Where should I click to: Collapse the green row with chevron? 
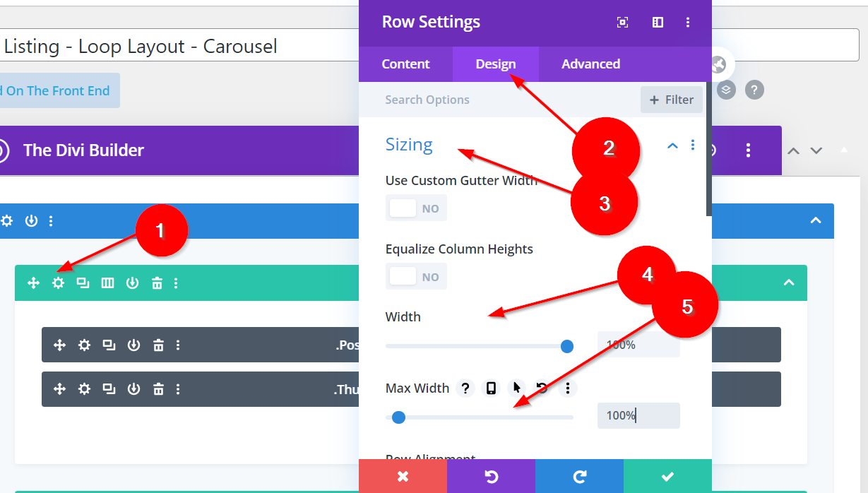pyautogui.click(x=789, y=283)
